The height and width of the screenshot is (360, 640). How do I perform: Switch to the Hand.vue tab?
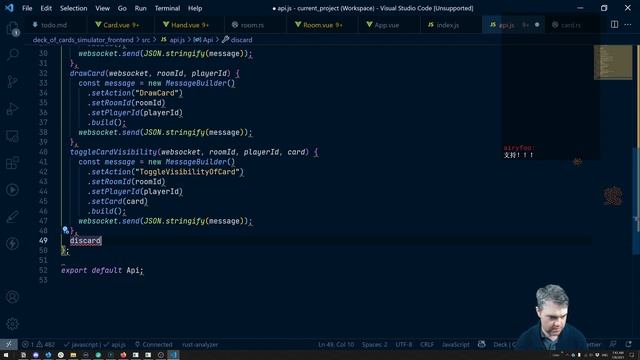(x=190, y=25)
